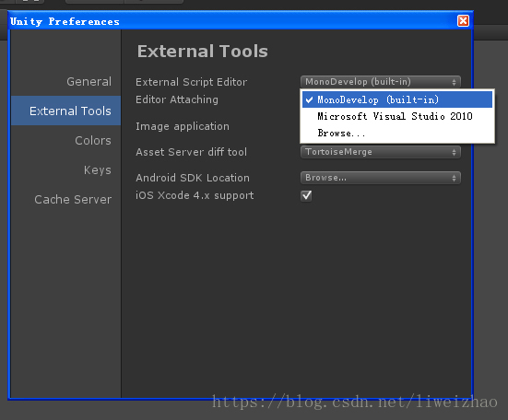Click the External Script Editor label
Screen dimensions: 508x420
191,82
